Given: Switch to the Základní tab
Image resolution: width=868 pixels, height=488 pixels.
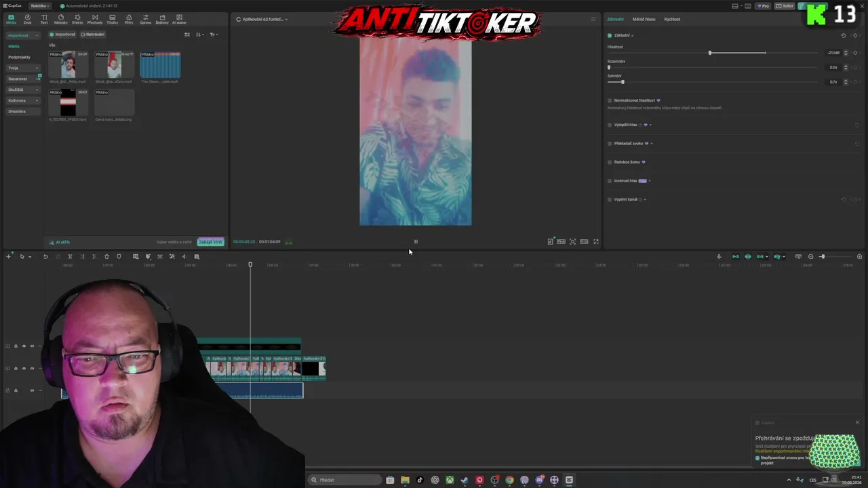Looking at the screenshot, I should [x=615, y=19].
